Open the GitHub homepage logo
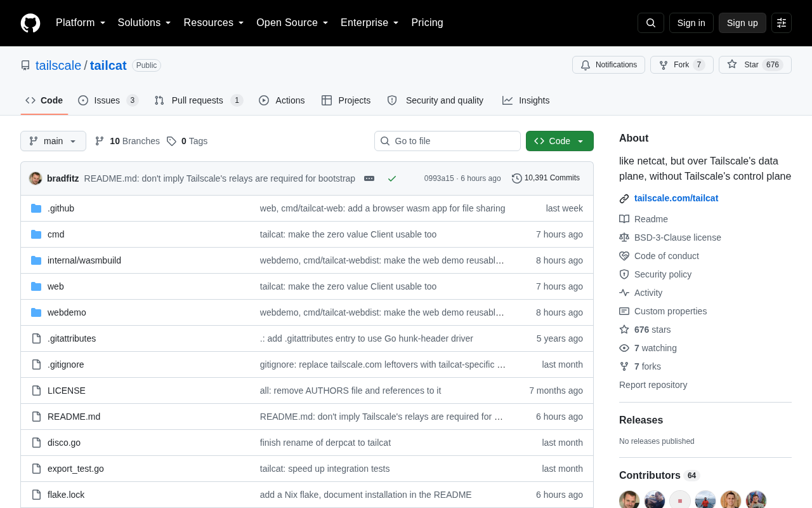 (x=30, y=23)
